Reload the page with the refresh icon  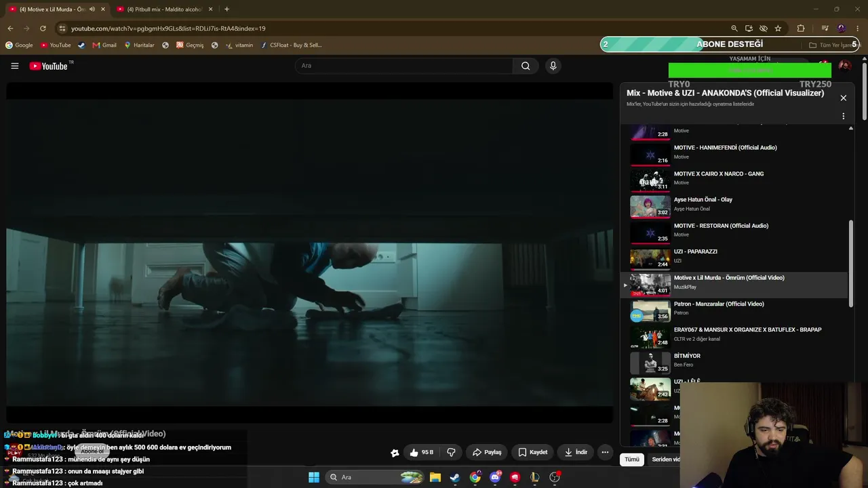click(43, 28)
